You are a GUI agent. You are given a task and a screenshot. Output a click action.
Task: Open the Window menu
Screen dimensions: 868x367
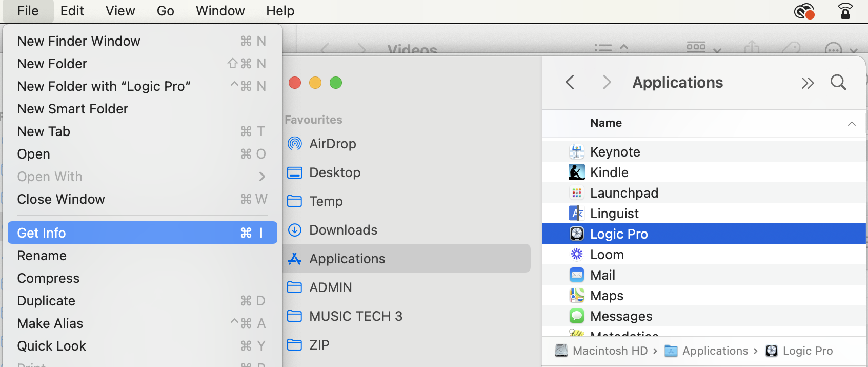point(220,11)
